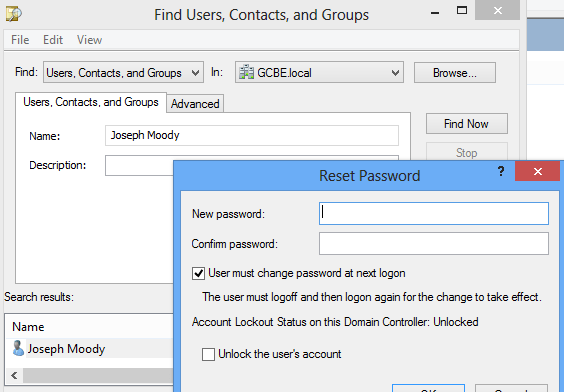The image size is (564, 392).
Task: Click the New password field
Action: (434, 214)
